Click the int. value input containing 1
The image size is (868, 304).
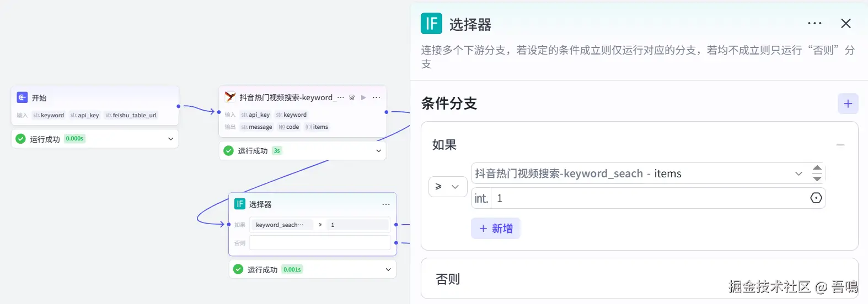(x=650, y=198)
